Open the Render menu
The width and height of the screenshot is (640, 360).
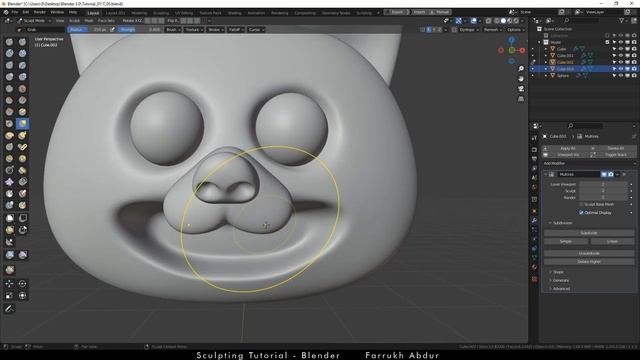(40, 13)
